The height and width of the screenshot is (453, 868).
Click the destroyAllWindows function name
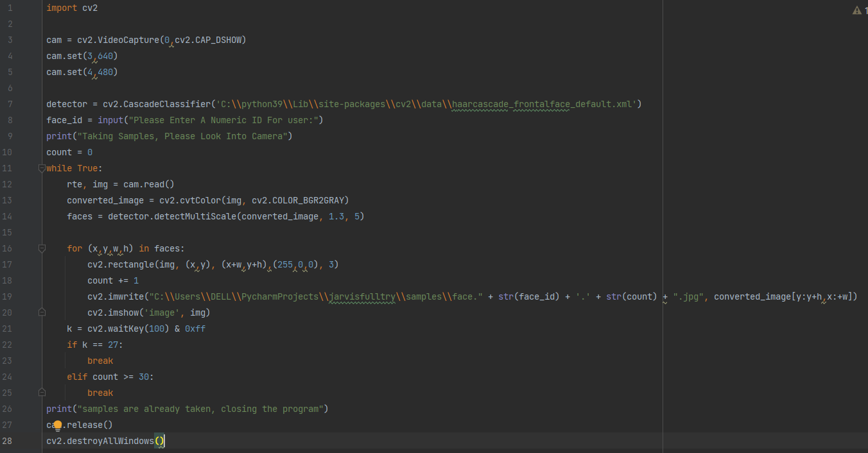pyautogui.click(x=110, y=441)
